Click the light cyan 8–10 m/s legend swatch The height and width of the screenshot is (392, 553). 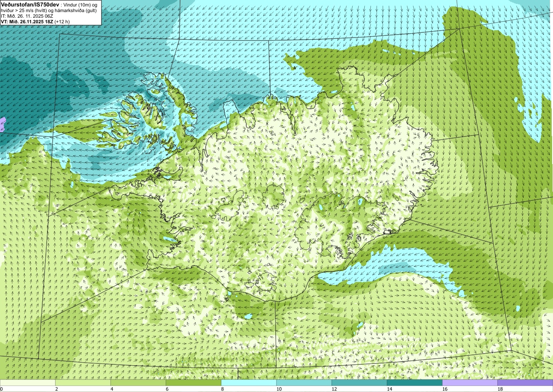(249, 383)
